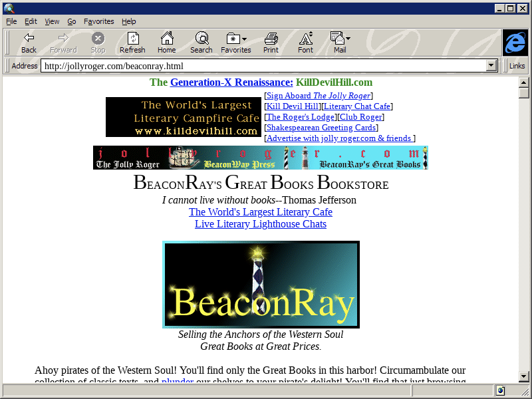Viewport: 532px width, 399px height.
Task: Open the Search toolbar icon
Action: pos(201,39)
